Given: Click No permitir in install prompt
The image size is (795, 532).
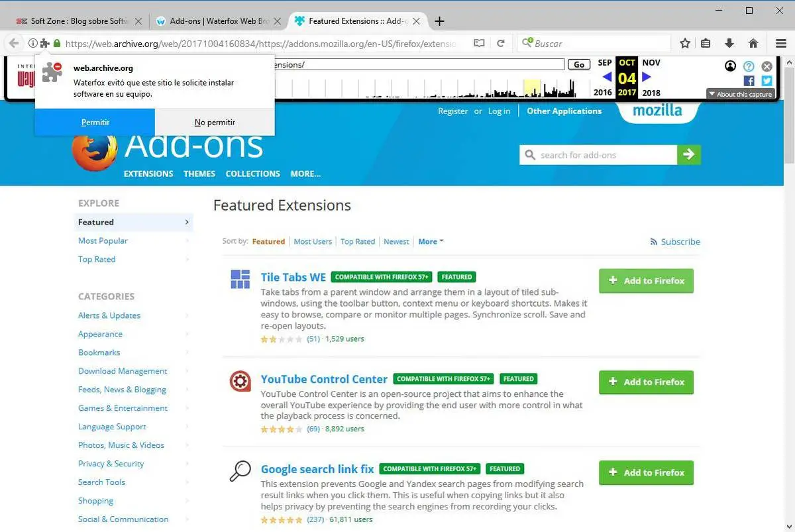Looking at the screenshot, I should 215,123.
